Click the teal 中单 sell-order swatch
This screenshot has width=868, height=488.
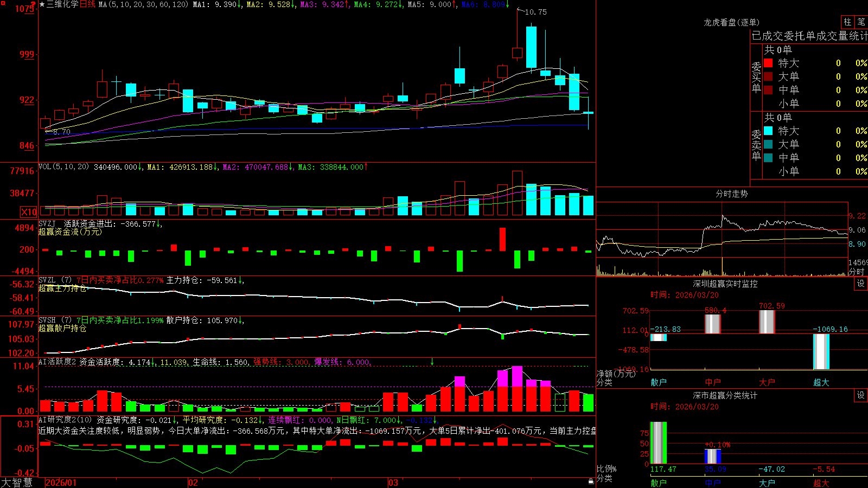coord(768,158)
